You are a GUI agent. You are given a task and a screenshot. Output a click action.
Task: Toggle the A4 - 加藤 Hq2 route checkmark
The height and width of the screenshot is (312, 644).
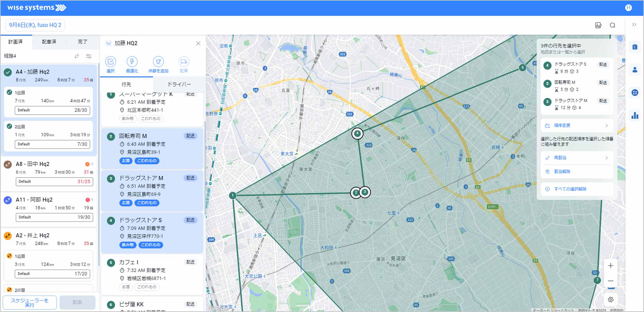tap(8, 72)
